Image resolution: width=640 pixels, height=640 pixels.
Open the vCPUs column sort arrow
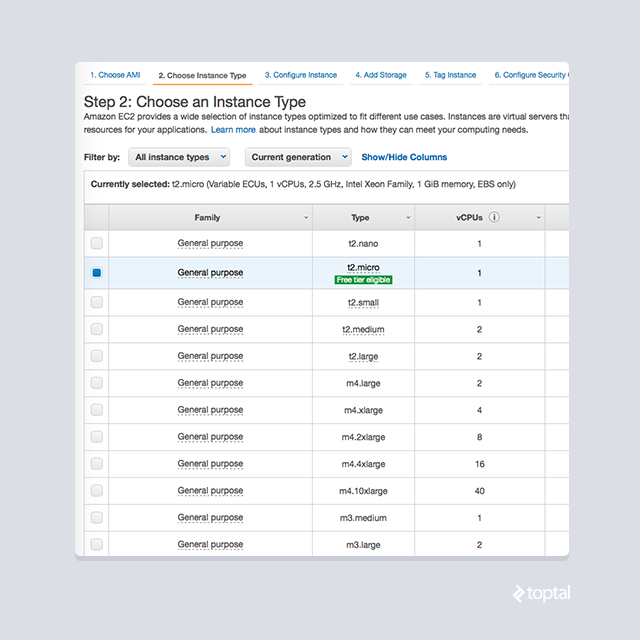pos(538,218)
